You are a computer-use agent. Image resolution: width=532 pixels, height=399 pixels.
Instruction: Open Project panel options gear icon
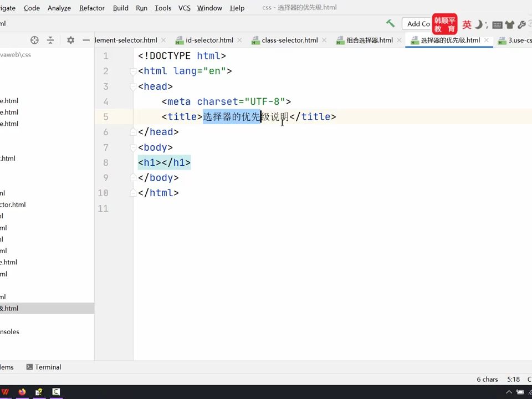(70, 40)
